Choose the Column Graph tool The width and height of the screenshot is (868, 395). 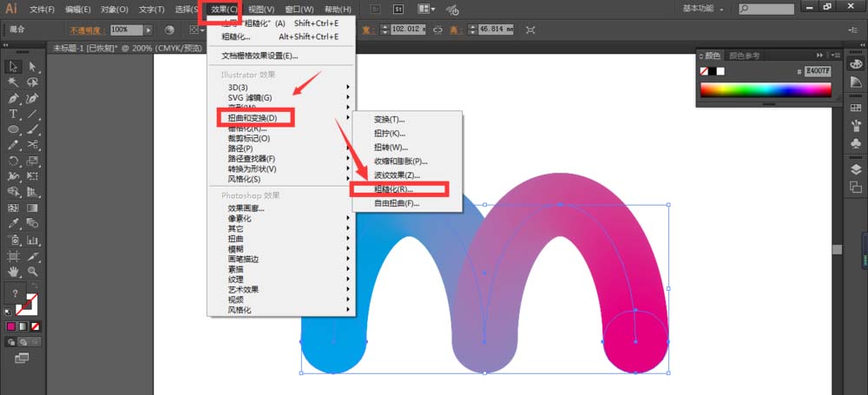pos(33,240)
